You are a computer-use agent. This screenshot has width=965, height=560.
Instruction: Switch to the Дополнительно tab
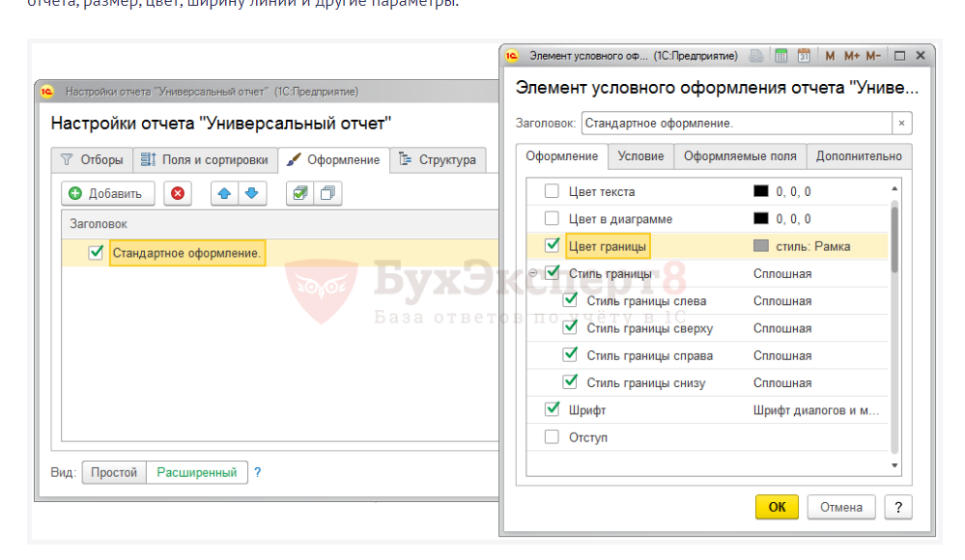(x=859, y=156)
